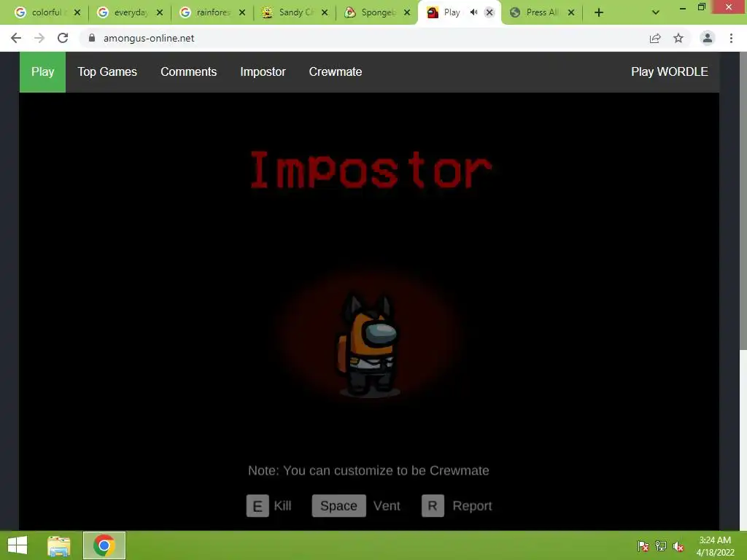Open the Chrome profile avatar
Screen dimensions: 747x560
click(708, 38)
